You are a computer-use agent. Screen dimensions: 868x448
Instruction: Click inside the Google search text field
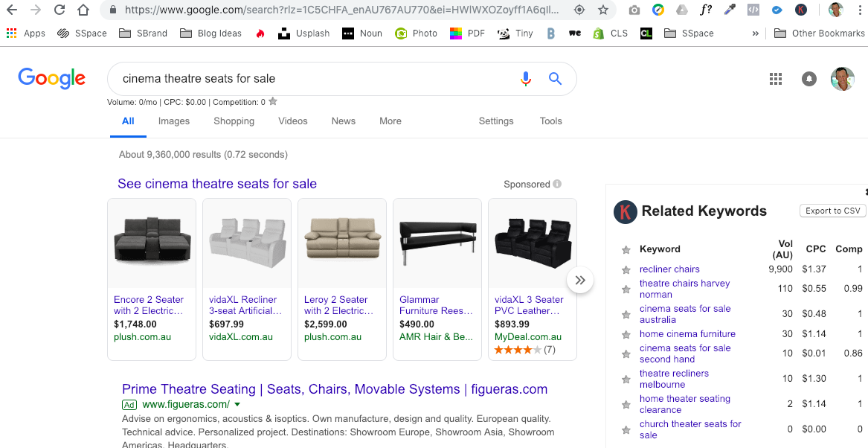[315, 79]
